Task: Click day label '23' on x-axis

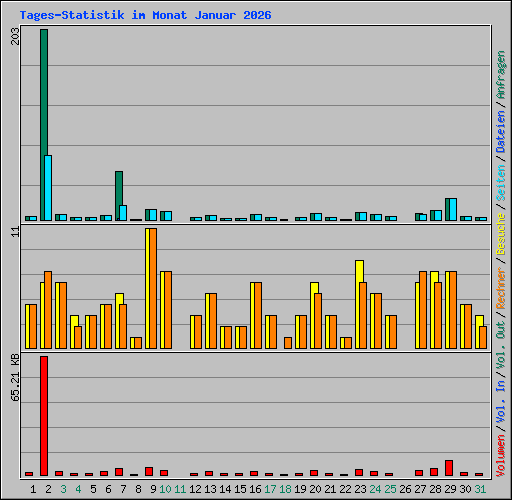Action: tap(360, 489)
